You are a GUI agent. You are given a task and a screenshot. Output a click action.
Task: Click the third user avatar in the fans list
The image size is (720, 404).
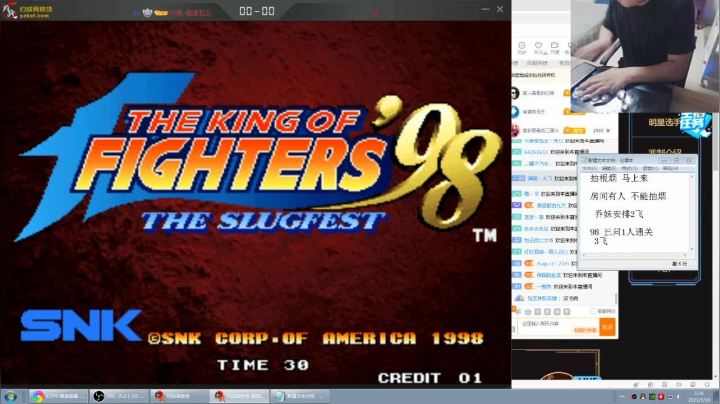pyautogui.click(x=515, y=130)
